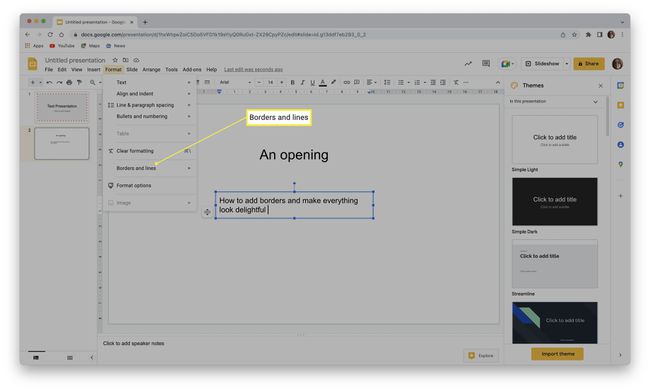Image resolution: width=650 pixels, height=391 pixels.
Task: Click the Redo toolbar icon
Action: 59,83
